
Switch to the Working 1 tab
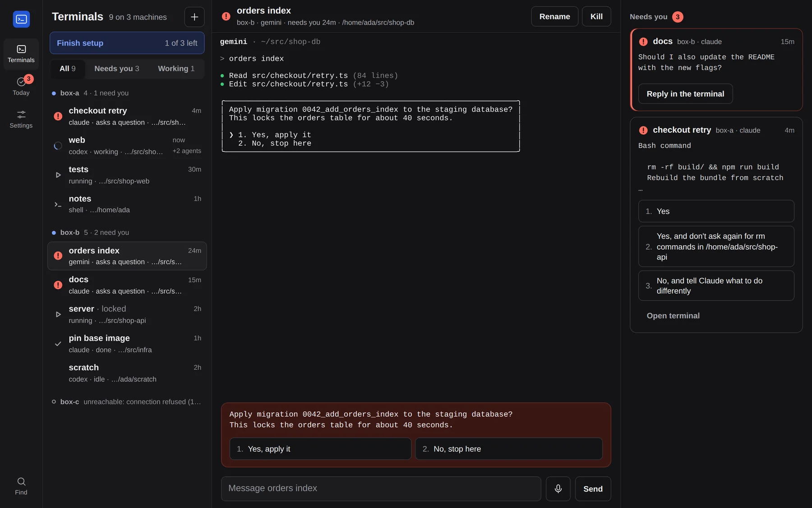tap(176, 69)
